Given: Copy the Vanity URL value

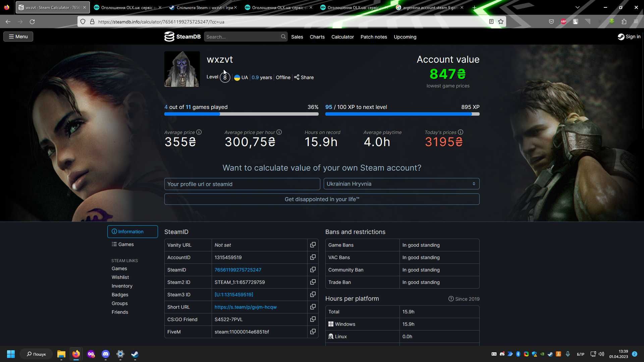Looking at the screenshot, I should pyautogui.click(x=313, y=245).
